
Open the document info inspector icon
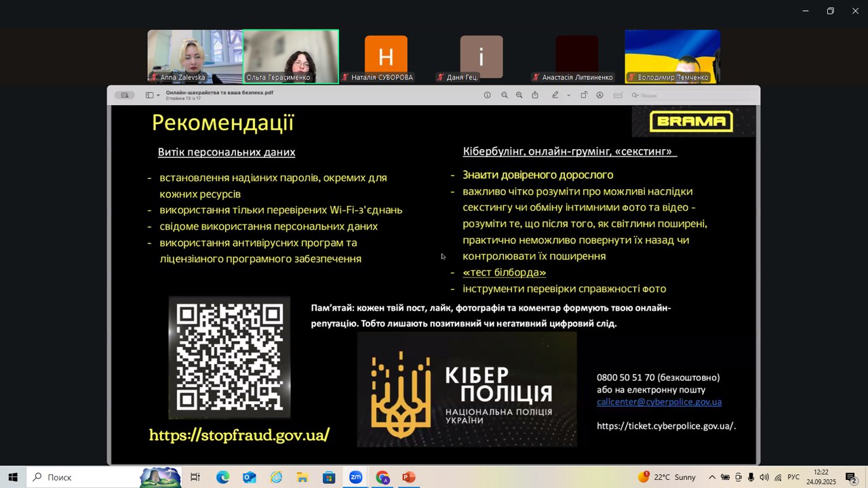tap(487, 96)
